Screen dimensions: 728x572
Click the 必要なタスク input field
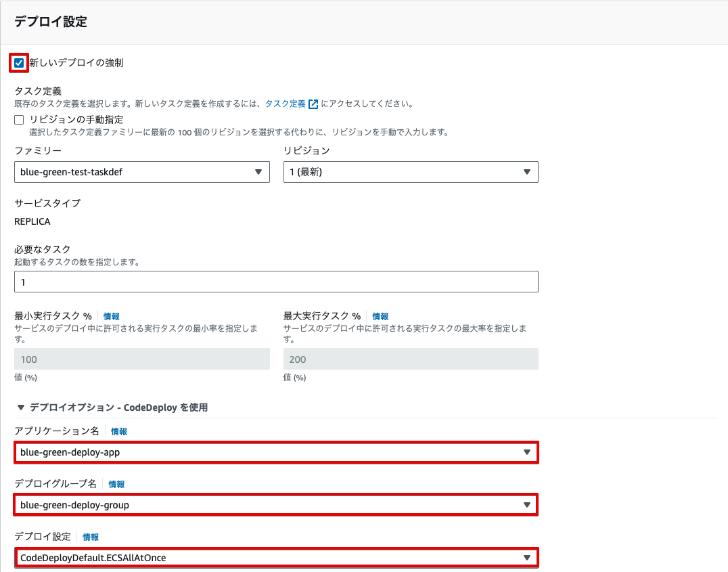click(x=276, y=282)
